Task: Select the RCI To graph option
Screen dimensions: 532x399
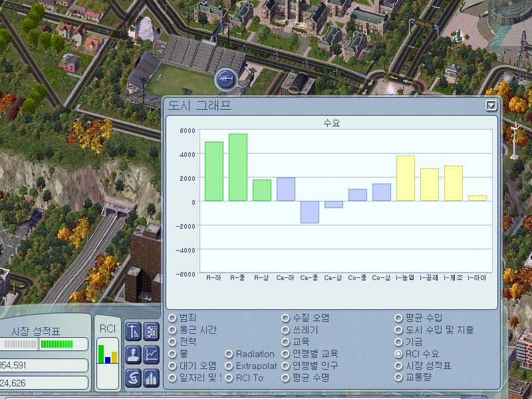Action: pyautogui.click(x=229, y=378)
